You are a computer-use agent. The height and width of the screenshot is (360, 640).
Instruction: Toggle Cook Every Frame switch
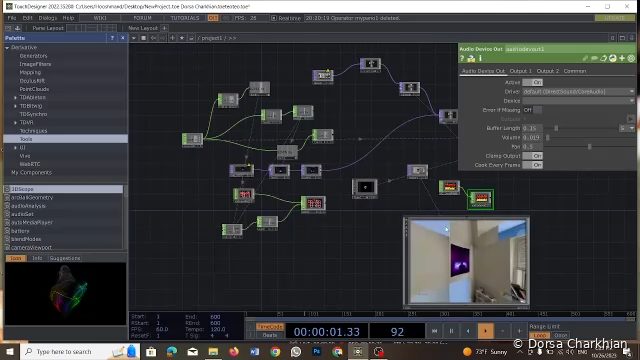(533, 165)
